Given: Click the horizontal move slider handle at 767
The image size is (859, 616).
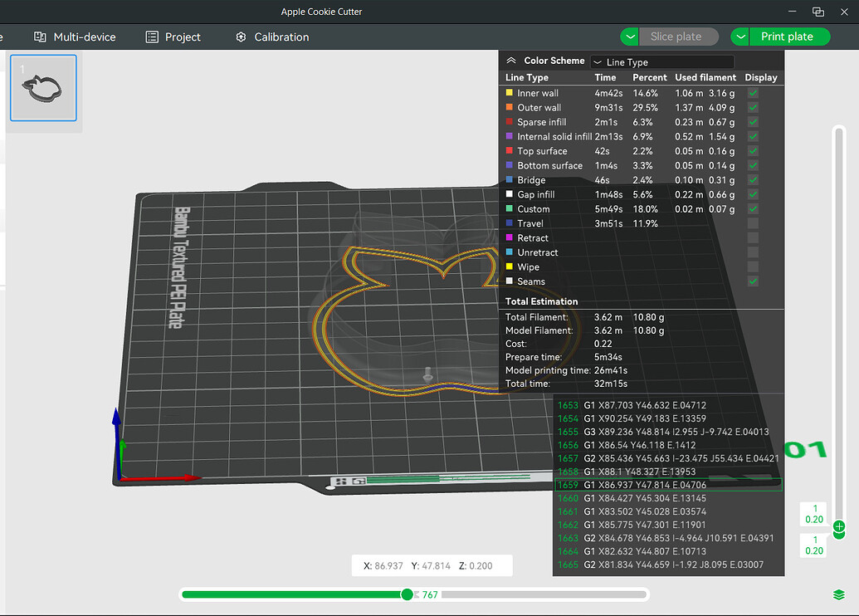Looking at the screenshot, I should (407, 594).
